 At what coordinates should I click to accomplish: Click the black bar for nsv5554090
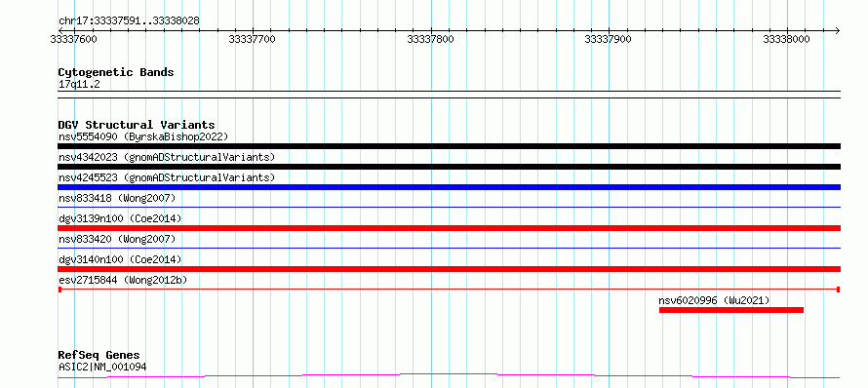point(449,146)
